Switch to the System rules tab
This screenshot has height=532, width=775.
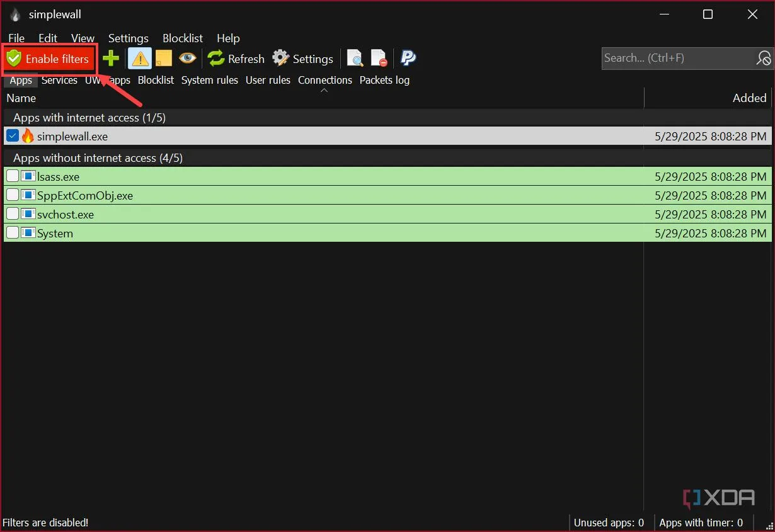click(x=210, y=80)
